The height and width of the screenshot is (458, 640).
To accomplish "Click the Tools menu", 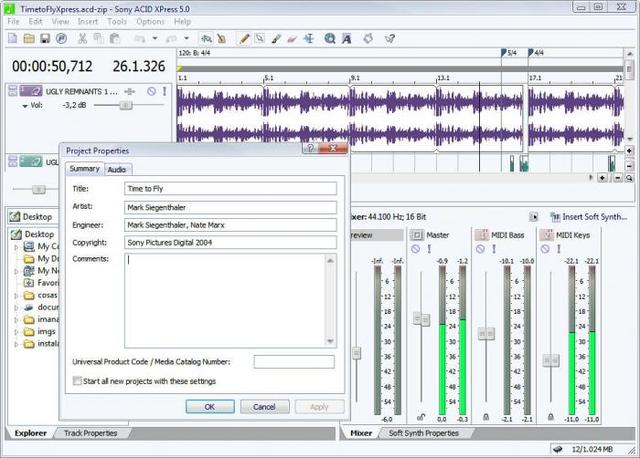I will [117, 22].
